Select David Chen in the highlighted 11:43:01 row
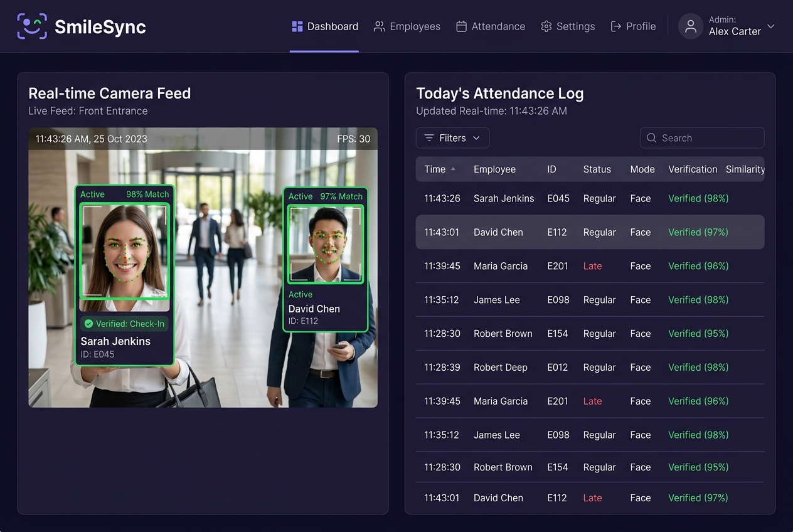793x532 pixels. coord(498,232)
